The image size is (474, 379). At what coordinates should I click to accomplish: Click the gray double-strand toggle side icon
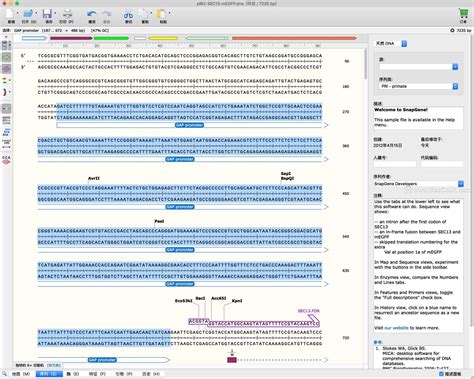point(6,108)
